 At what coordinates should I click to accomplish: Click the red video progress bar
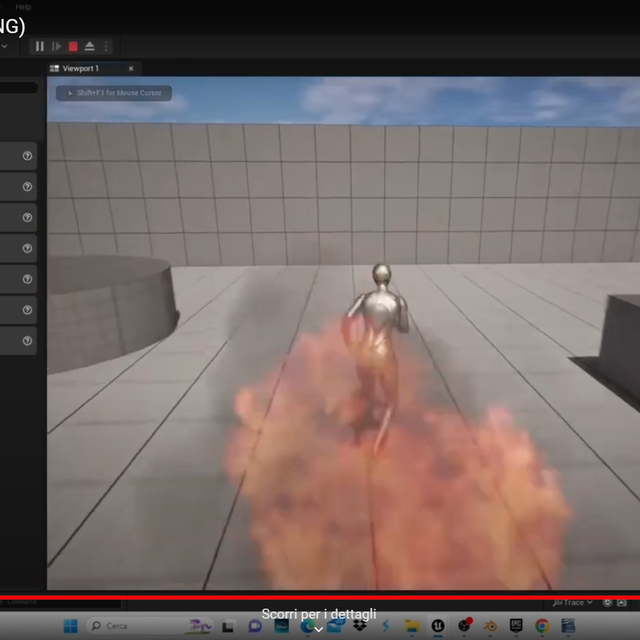pyautogui.click(x=320, y=596)
